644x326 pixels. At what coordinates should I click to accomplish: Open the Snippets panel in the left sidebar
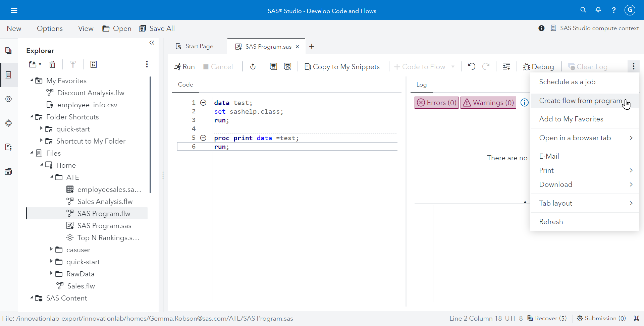coord(8,147)
